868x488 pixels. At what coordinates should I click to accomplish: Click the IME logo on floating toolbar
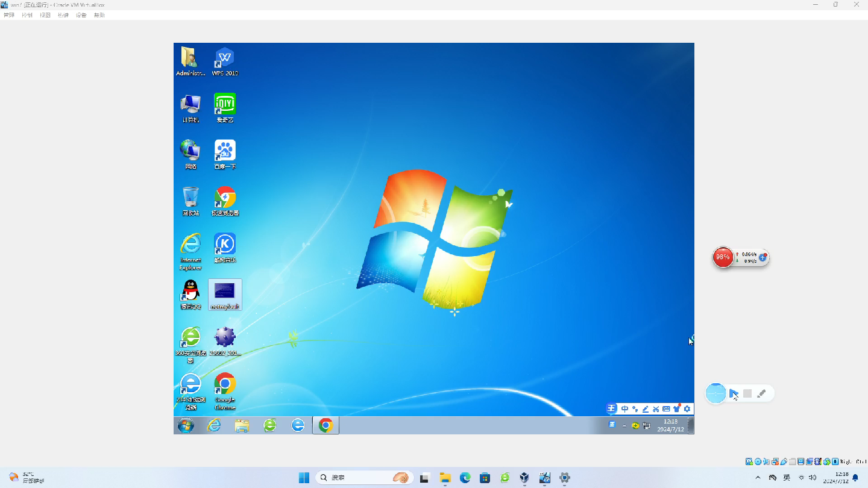point(611,409)
